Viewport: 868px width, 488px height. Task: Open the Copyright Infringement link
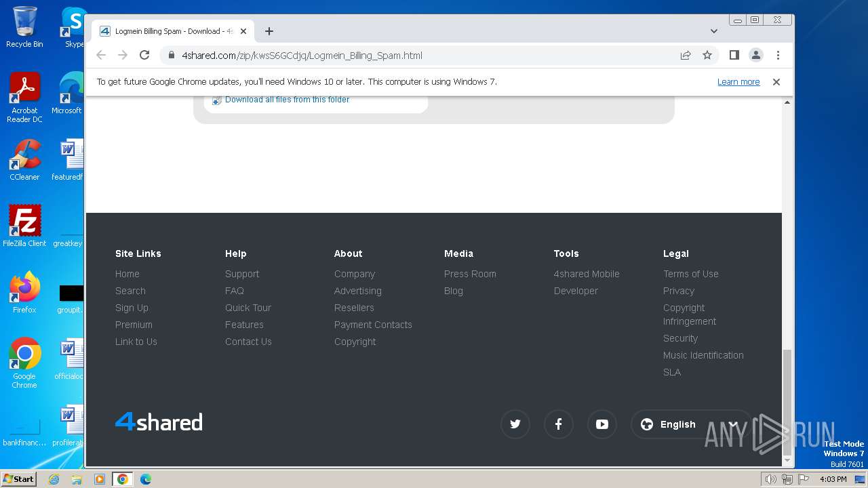(690, 314)
